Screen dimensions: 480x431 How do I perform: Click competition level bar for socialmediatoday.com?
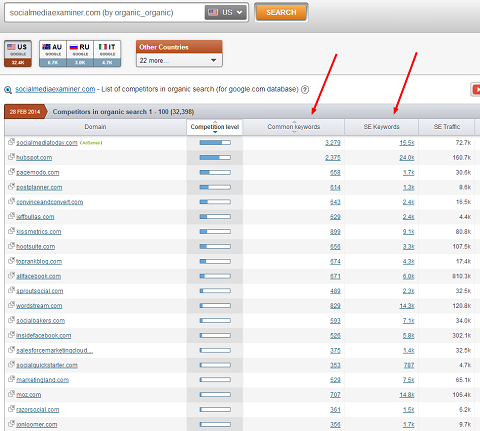point(215,143)
